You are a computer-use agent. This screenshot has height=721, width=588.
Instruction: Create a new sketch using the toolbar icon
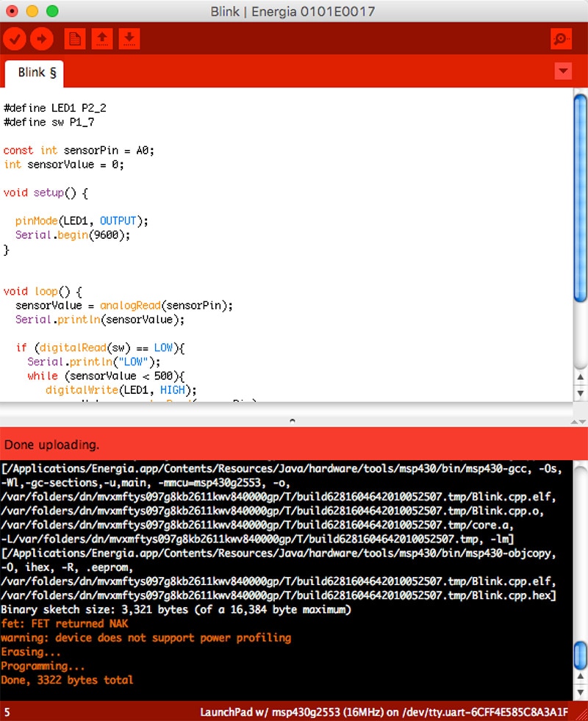74,38
